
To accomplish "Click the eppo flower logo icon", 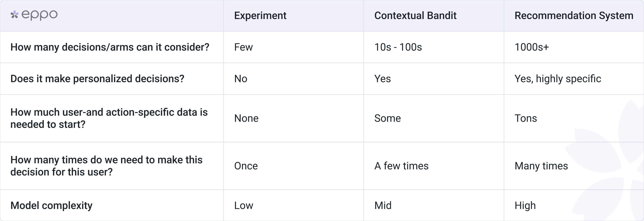I will [14, 15].
